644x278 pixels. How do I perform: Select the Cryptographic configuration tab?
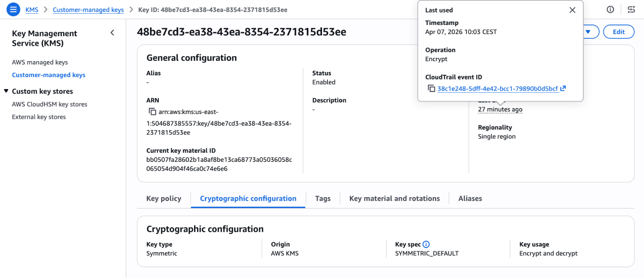point(248,199)
